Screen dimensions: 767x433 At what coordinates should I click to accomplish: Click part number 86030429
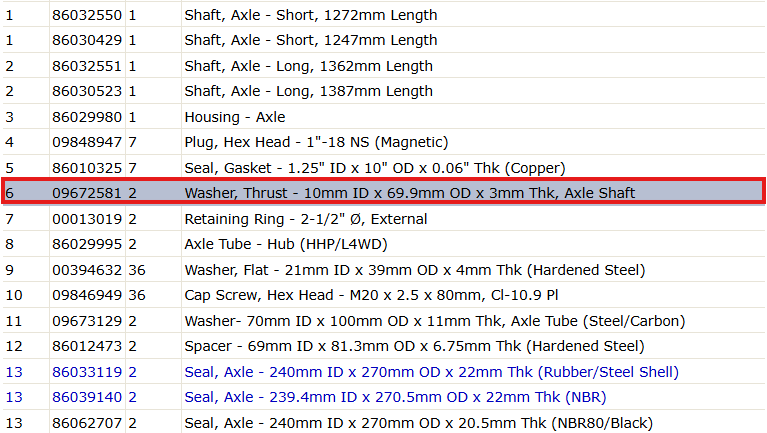tap(87, 40)
